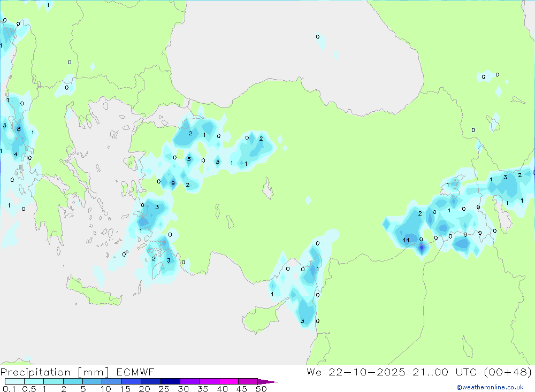535x392 pixels.
Task: Click the '4' precipitation value on the left edge
Action: pyautogui.click(x=16, y=155)
